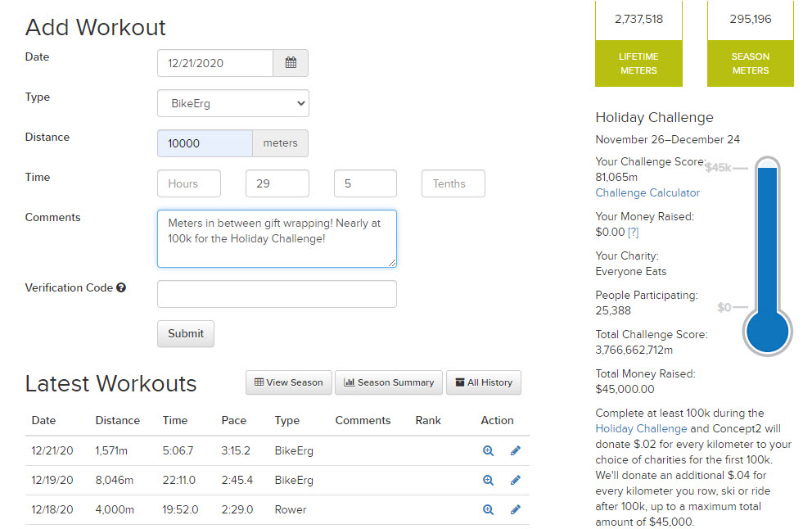The height and width of the screenshot is (529, 812).
Task: Click the Verification Code help icon
Action: tap(121, 288)
